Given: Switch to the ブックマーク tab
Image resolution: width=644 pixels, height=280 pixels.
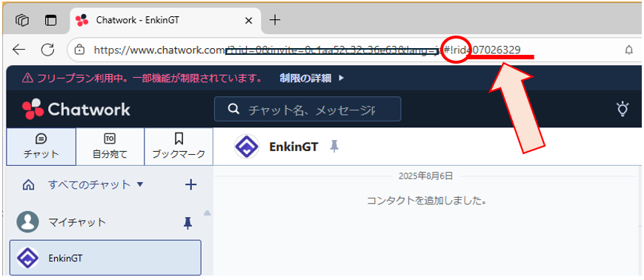Looking at the screenshot, I should tap(179, 147).
